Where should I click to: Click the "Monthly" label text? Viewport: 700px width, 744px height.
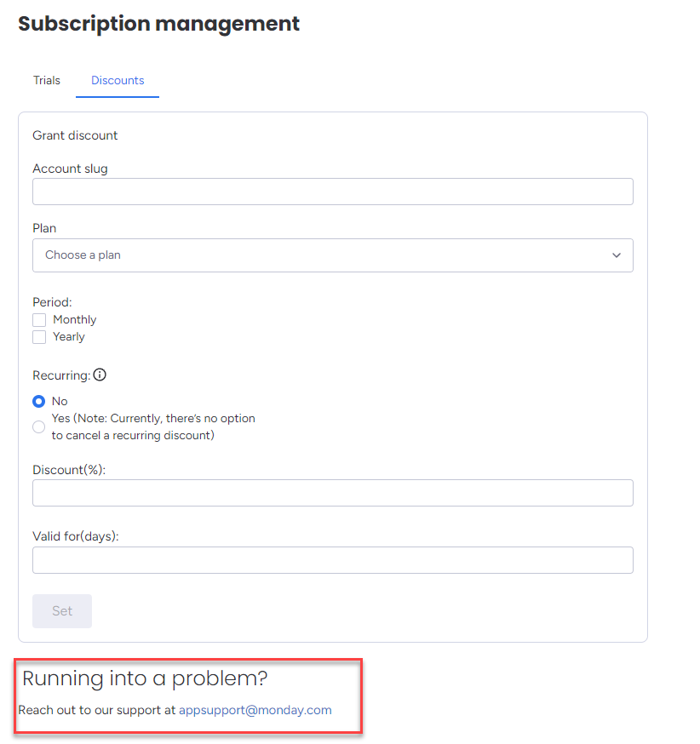74,320
